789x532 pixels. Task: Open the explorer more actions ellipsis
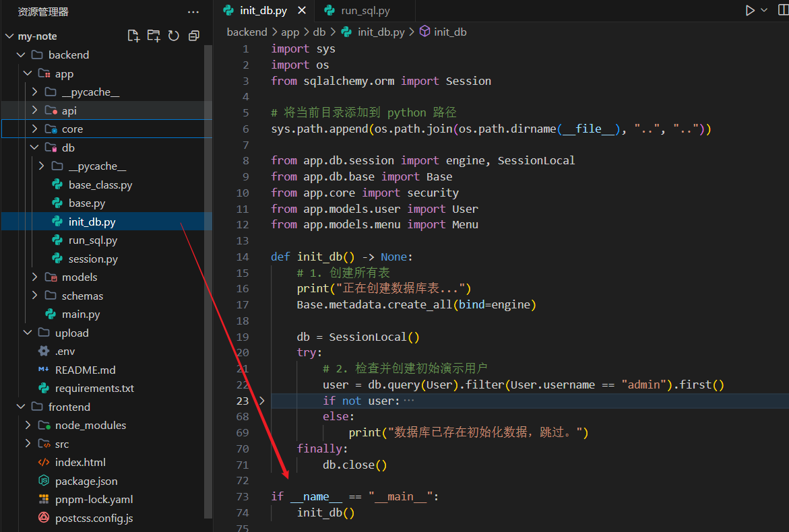coord(193,12)
